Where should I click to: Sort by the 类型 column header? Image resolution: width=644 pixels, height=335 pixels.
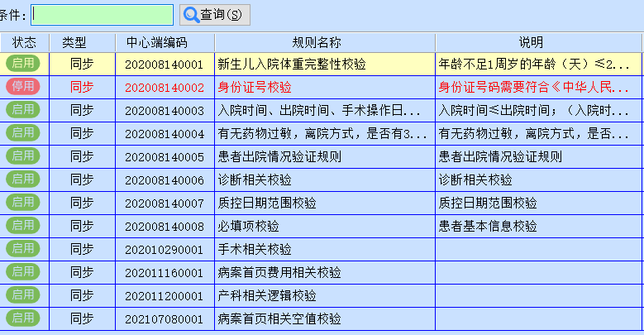click(x=74, y=42)
